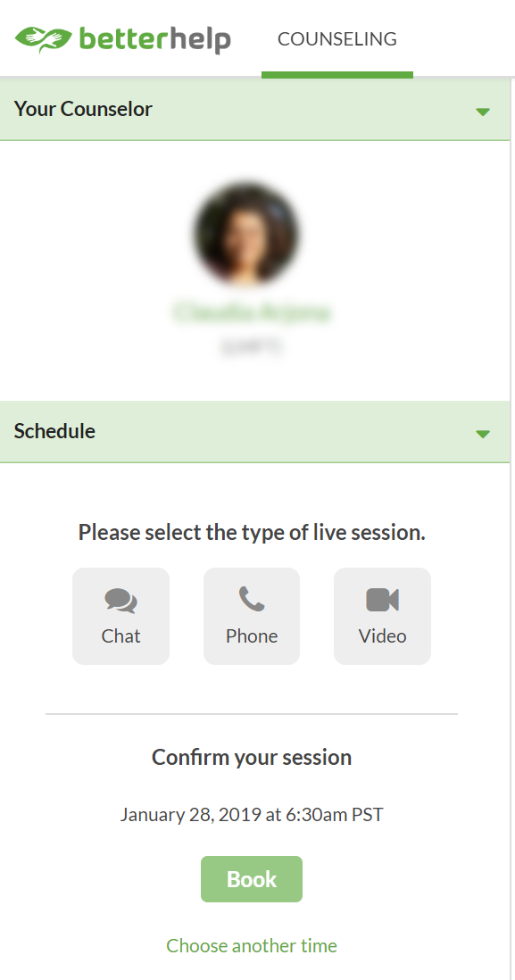Toggle the Video session type

(x=382, y=616)
